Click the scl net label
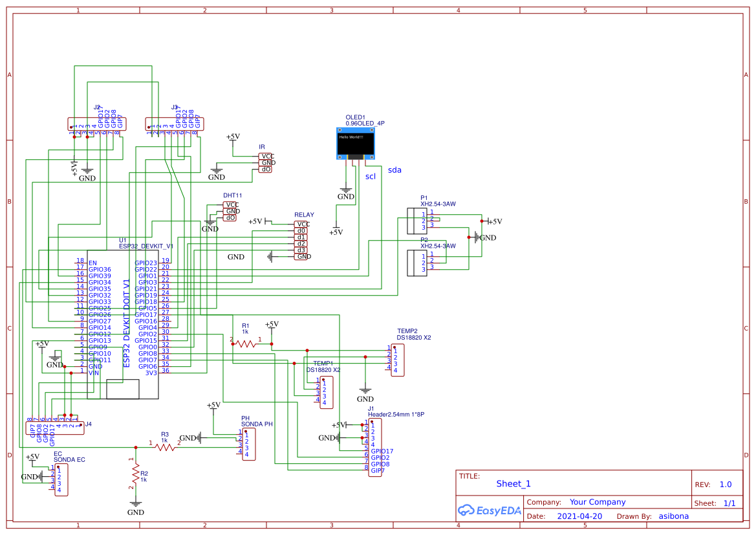756x535 pixels. 370,176
